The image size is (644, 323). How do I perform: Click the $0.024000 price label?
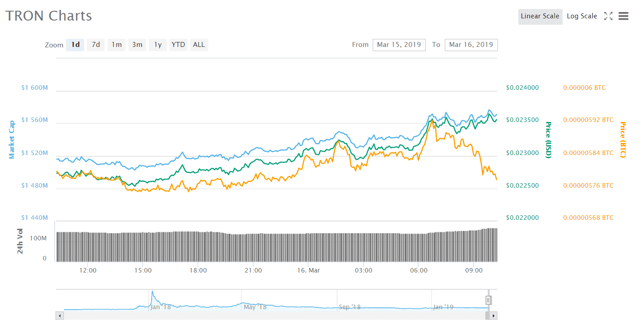522,88
